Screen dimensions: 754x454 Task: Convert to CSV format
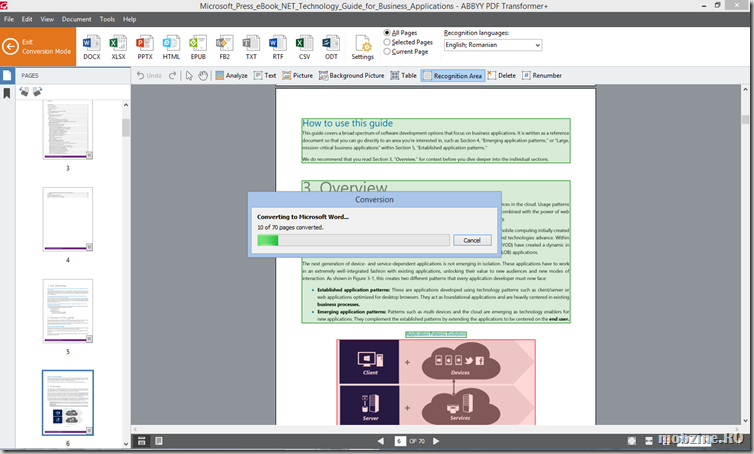[x=304, y=47]
